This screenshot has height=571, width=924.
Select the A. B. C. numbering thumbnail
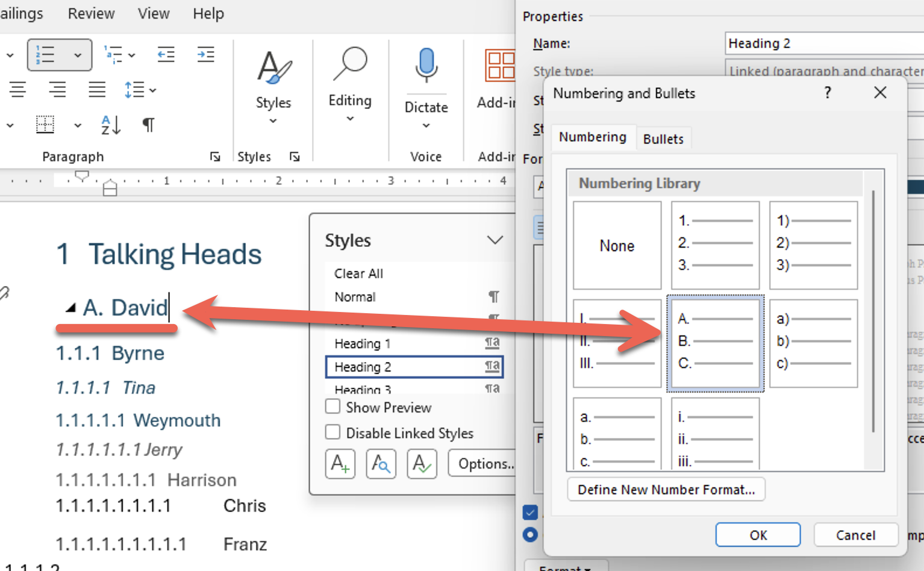coord(715,343)
